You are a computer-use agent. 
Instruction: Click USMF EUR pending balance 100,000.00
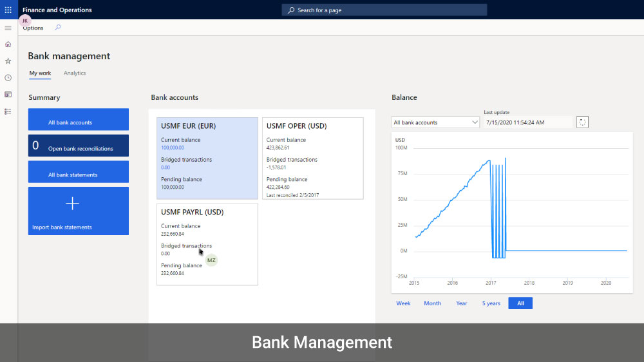[x=173, y=187]
